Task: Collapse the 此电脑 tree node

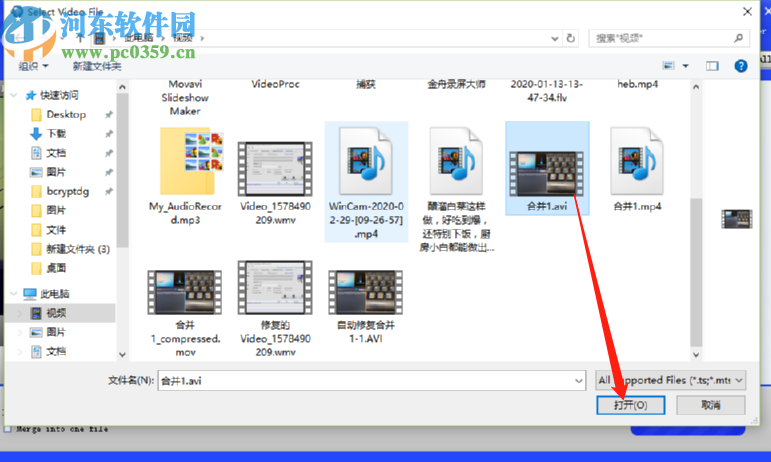Action: tap(13, 294)
